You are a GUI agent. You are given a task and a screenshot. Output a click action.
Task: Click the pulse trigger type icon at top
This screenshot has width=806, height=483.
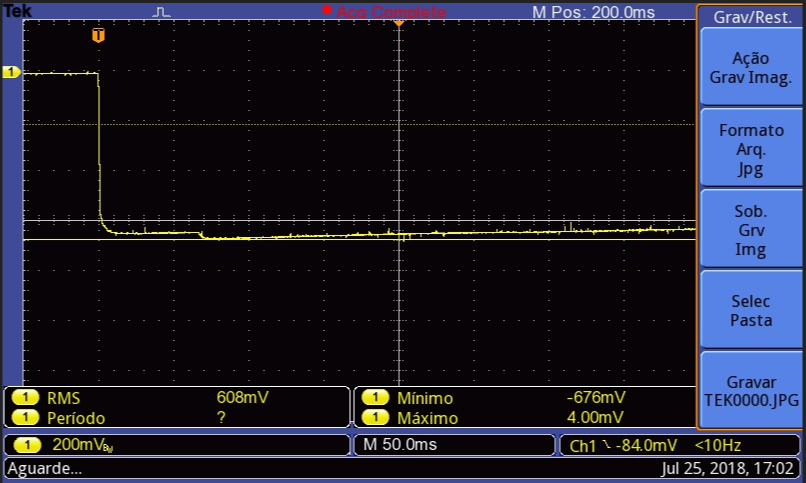coord(161,12)
